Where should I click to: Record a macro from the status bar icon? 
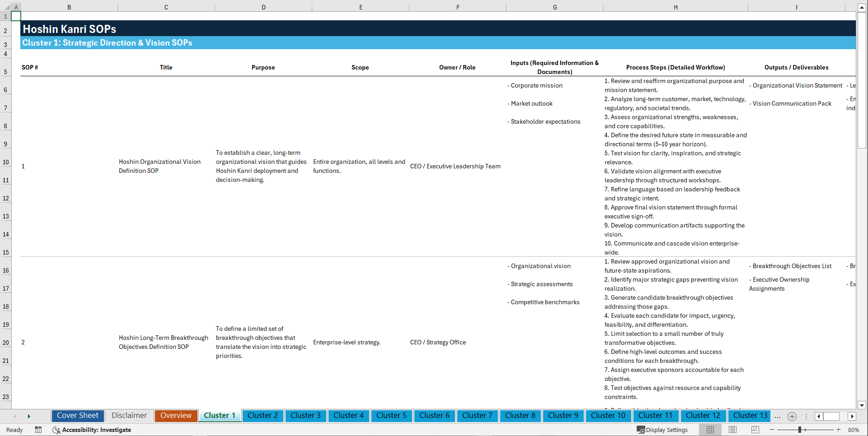tap(38, 430)
